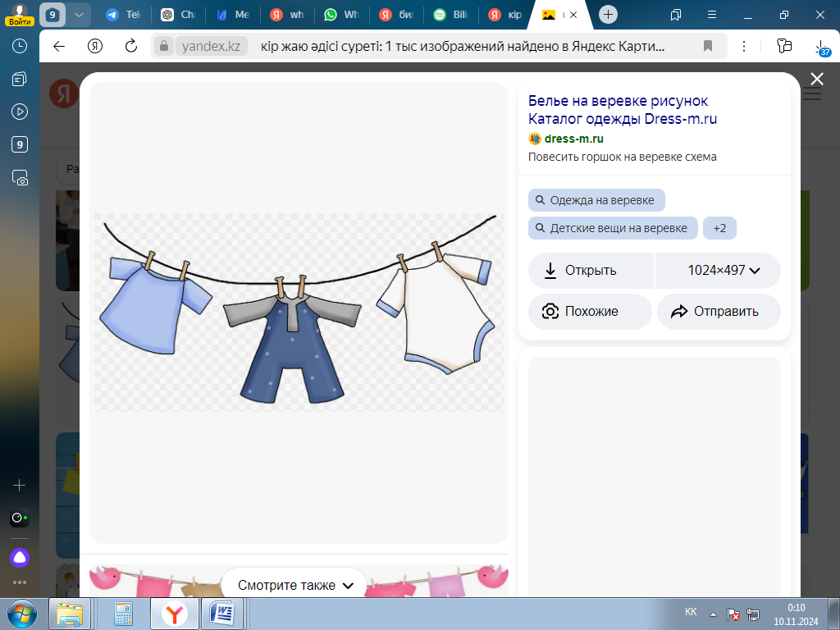Open the dress-m.ru source link

pyautogui.click(x=573, y=139)
